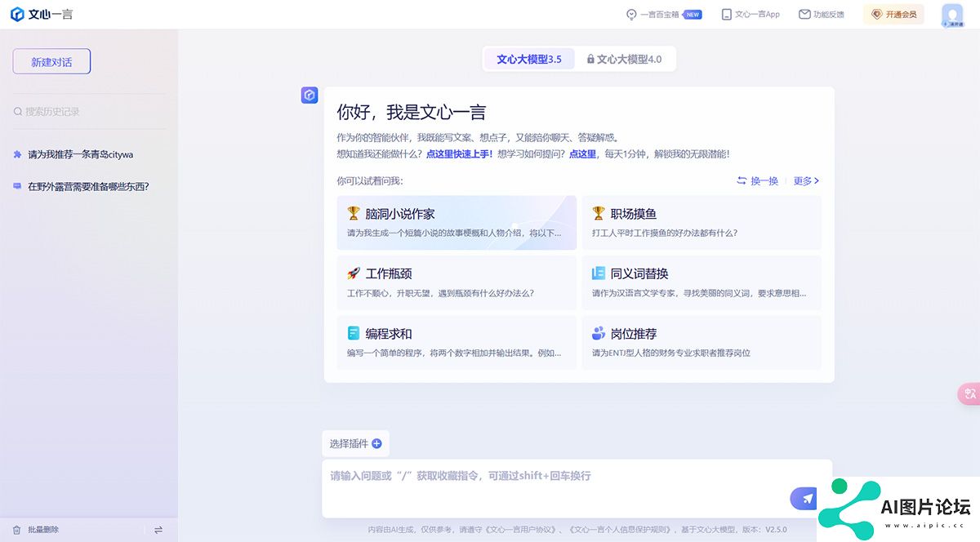Click the plus icon in 选择插件
This screenshot has width=980, height=542.
click(376, 443)
